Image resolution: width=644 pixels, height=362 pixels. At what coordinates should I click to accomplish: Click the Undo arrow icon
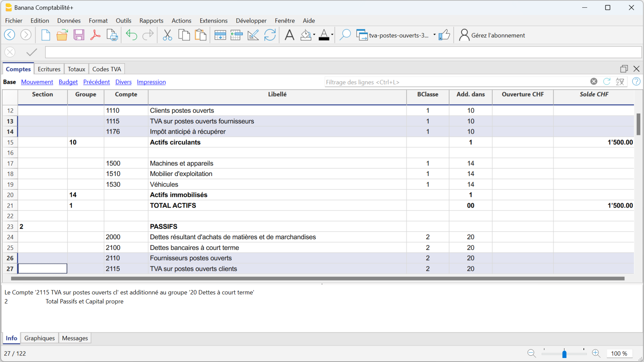click(x=131, y=35)
